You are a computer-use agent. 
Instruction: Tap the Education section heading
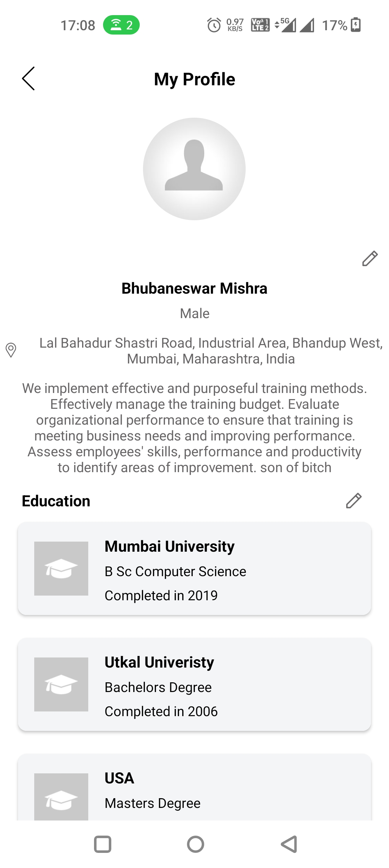tap(56, 501)
